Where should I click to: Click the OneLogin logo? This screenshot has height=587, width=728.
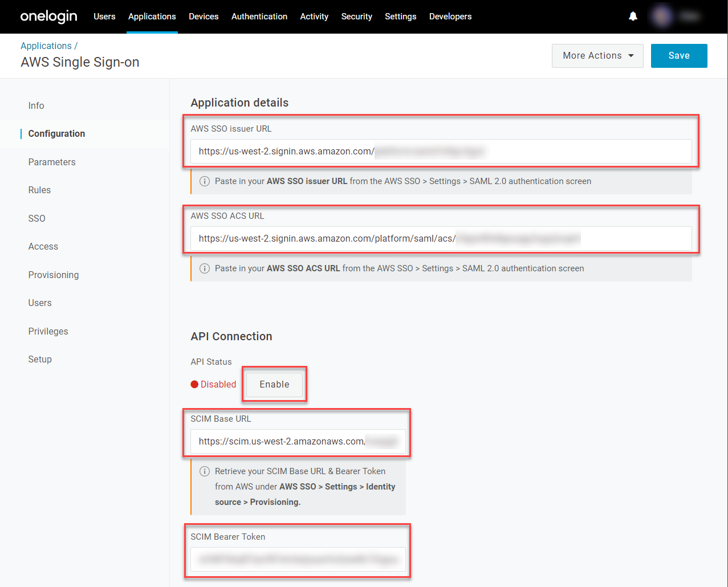tap(48, 17)
